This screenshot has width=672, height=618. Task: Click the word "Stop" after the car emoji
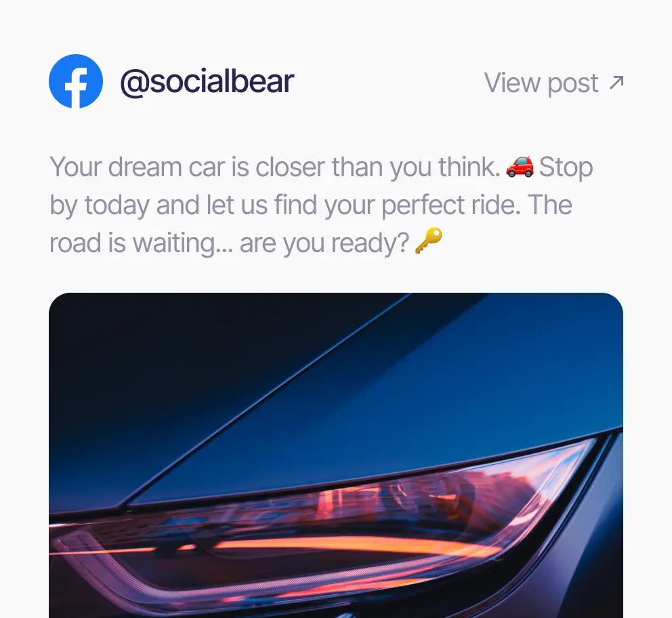566,167
